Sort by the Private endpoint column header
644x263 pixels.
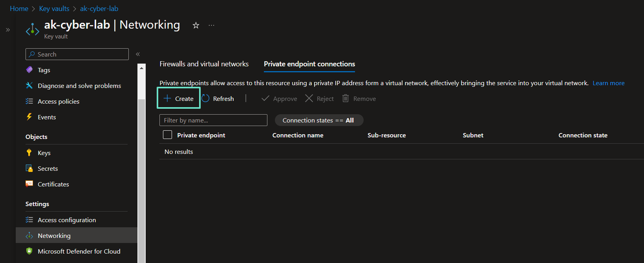(201, 135)
